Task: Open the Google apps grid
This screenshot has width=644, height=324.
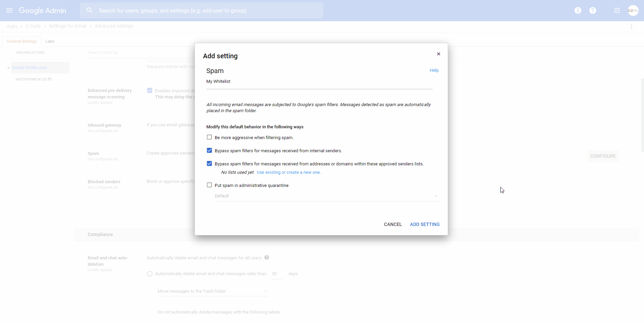Action: (x=617, y=10)
